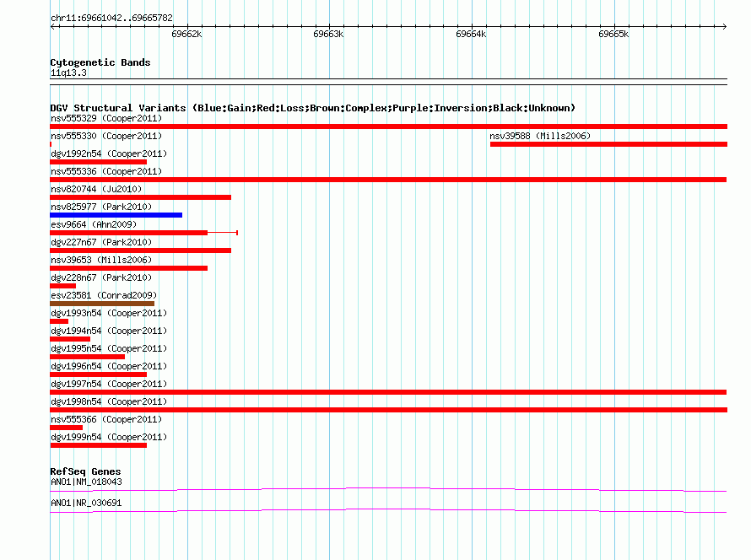Select the dgv1997n54 full-width red bar

(x=388, y=392)
